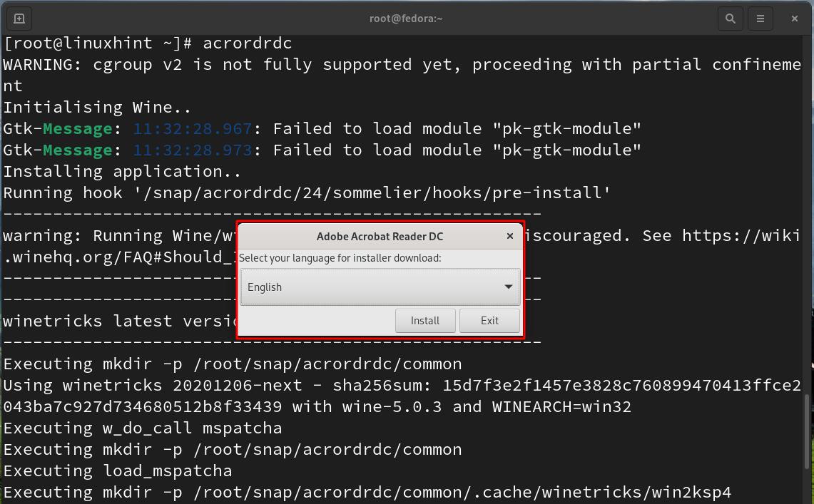
Task: Click the 'Executing load_mspatcha' line
Action: 118,470
